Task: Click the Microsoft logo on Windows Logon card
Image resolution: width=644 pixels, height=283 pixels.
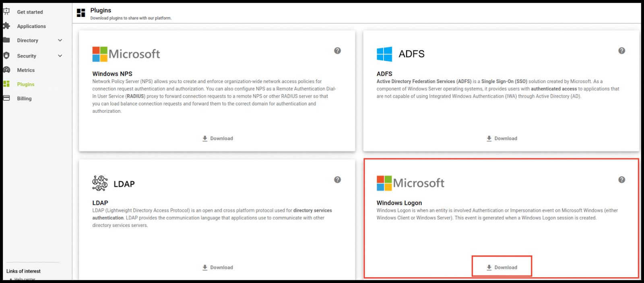Action: [x=410, y=183]
